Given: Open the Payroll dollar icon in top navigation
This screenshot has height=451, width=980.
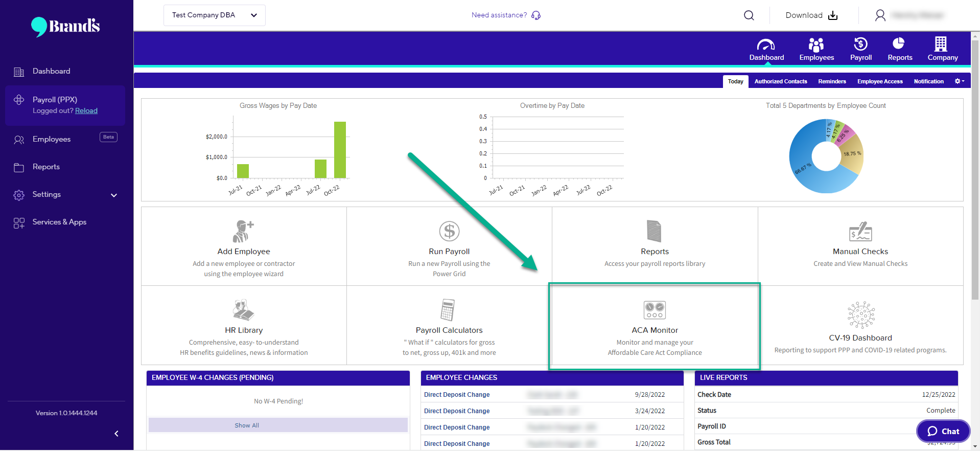Looking at the screenshot, I should tap(860, 44).
